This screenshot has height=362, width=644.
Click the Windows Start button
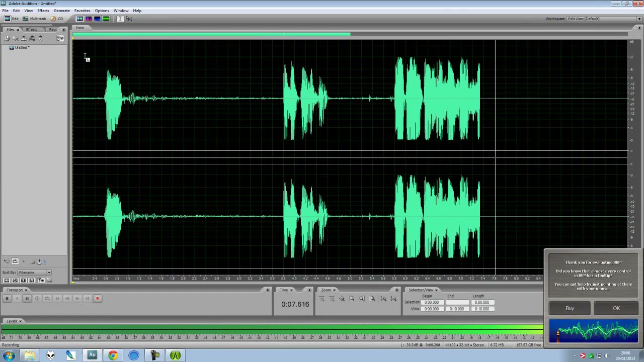pyautogui.click(x=9, y=355)
